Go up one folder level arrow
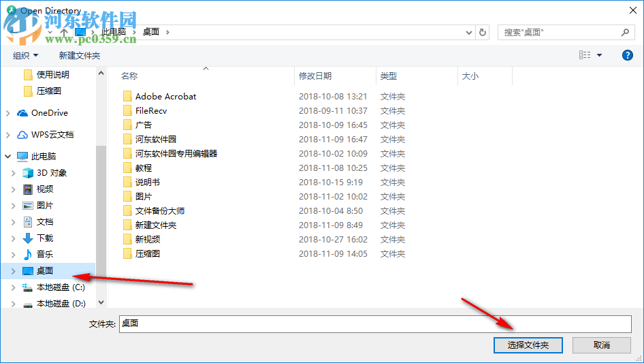The height and width of the screenshot is (363, 644). pyautogui.click(x=64, y=31)
